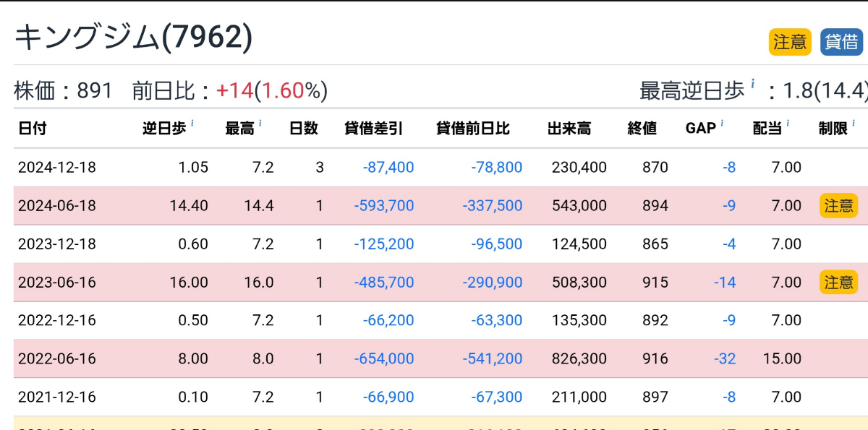Click the 注意 badge in the 2023-06-16 row
Image resolution: width=868 pixels, height=430 pixels.
(x=838, y=282)
